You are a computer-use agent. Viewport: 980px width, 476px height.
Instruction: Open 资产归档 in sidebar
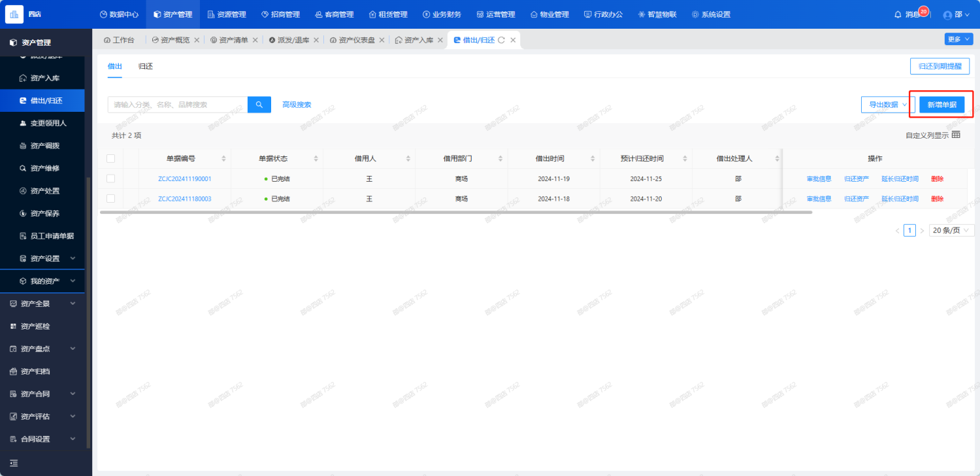pos(42,371)
